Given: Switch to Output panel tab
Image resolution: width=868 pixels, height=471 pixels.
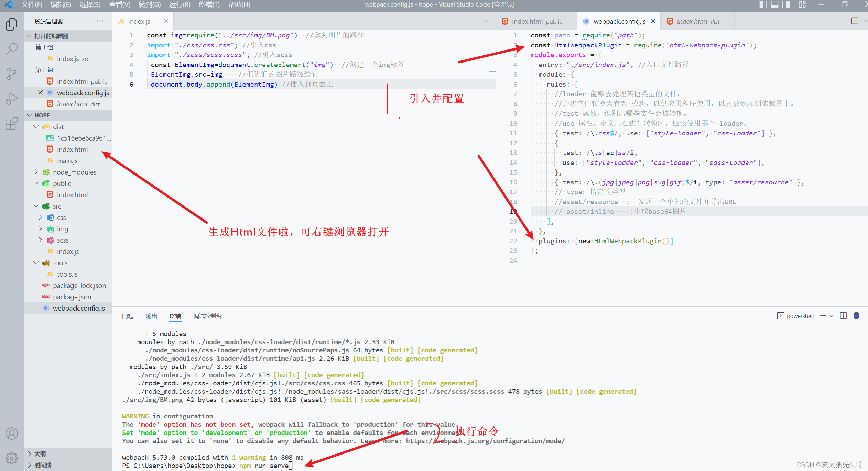Looking at the screenshot, I should 151,316.
